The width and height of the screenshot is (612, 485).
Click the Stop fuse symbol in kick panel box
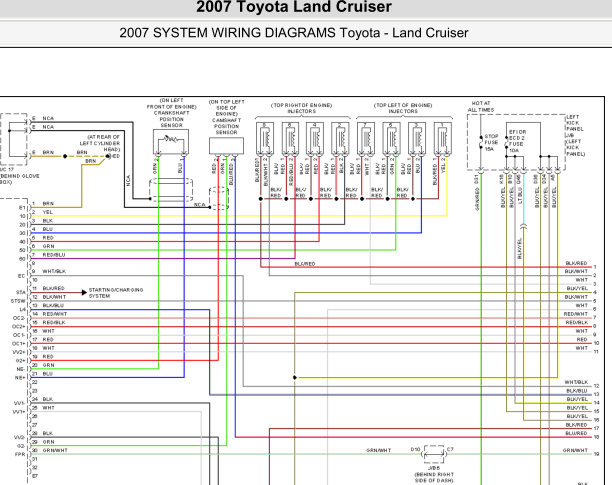click(x=481, y=142)
